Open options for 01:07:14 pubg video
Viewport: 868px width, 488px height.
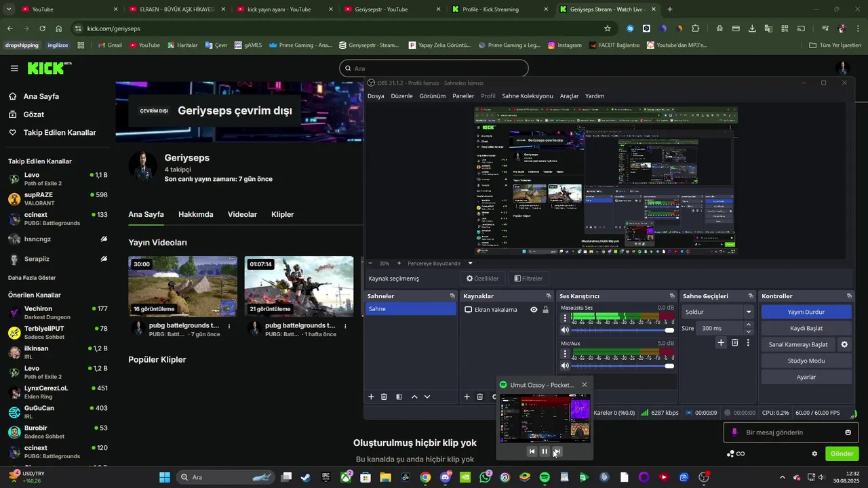[345, 326]
